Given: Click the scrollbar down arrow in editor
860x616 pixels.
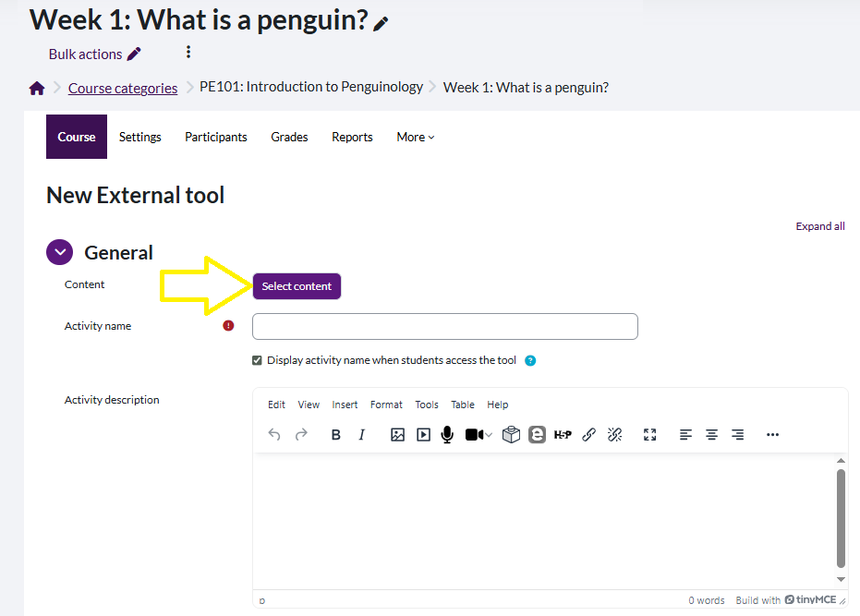Looking at the screenshot, I should (x=841, y=579).
